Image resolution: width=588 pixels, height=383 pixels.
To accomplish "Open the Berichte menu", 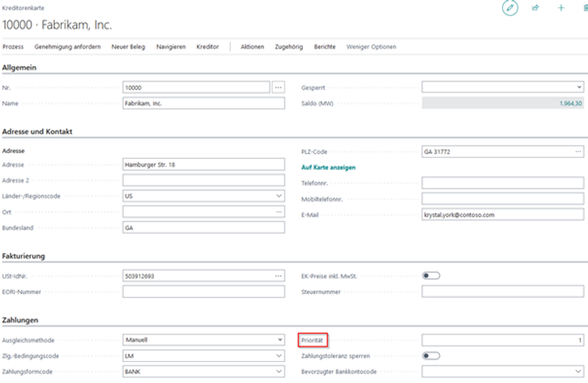I will [x=325, y=47].
